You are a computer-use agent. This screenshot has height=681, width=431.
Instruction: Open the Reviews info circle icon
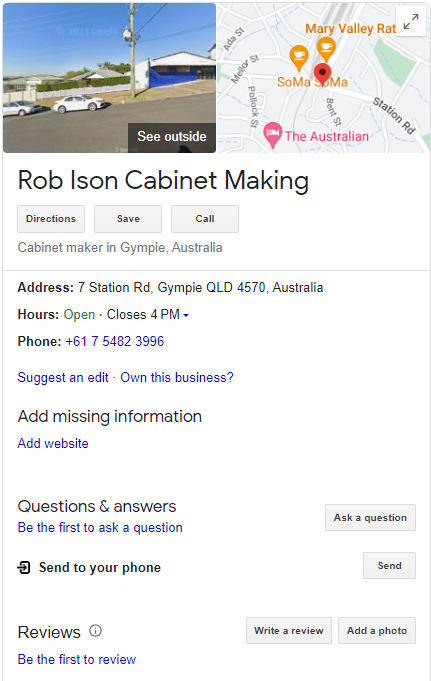point(95,630)
